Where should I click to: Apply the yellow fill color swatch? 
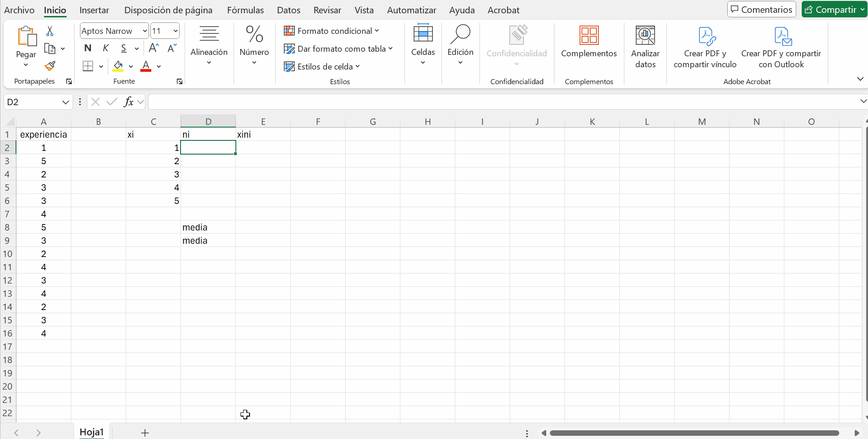click(x=118, y=66)
